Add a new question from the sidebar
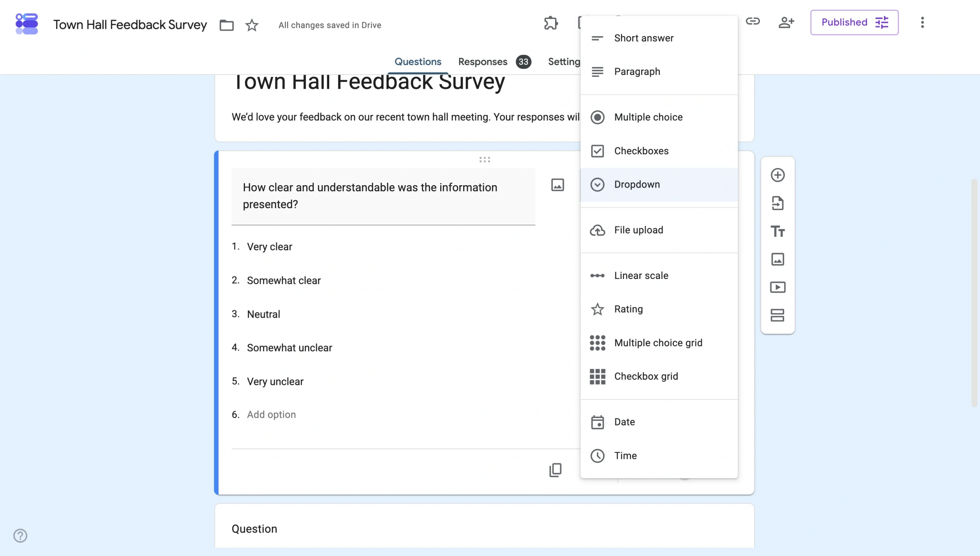Image resolution: width=980 pixels, height=556 pixels. [x=777, y=175]
